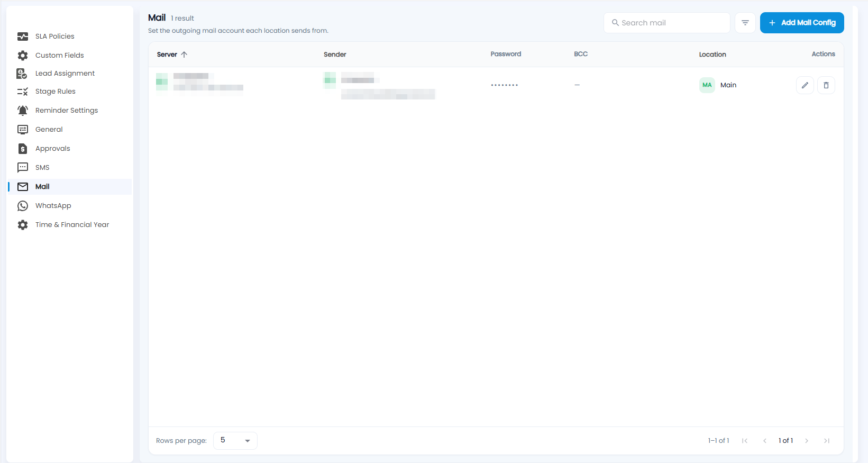Open SLA Policies settings

pyautogui.click(x=69, y=37)
